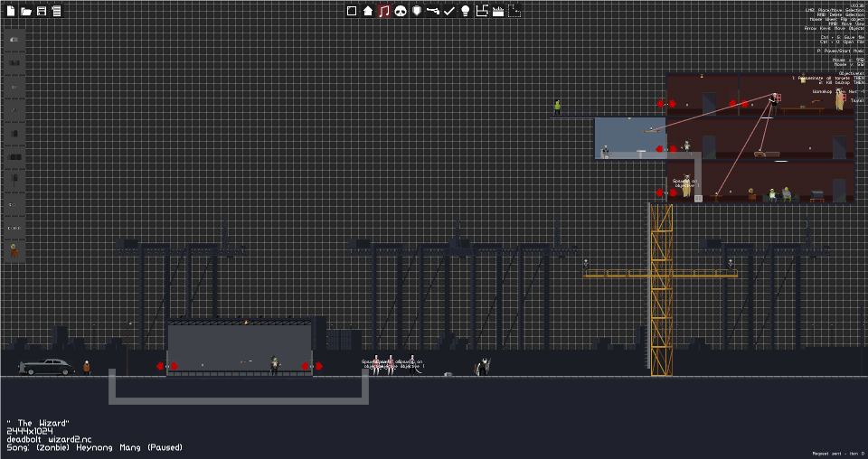Select the left warehouse door marker

[166, 366]
